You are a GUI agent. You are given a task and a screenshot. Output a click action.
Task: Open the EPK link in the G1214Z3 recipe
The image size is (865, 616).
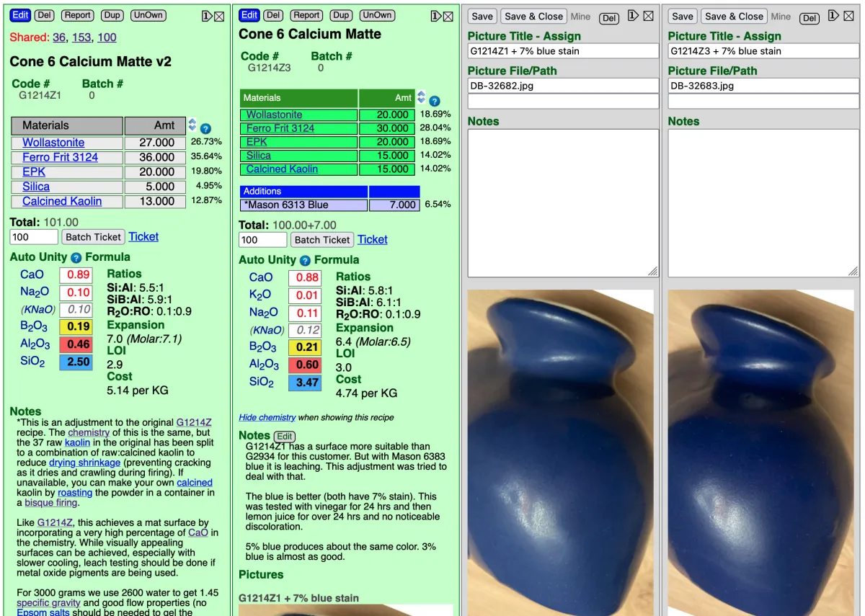pyautogui.click(x=257, y=142)
